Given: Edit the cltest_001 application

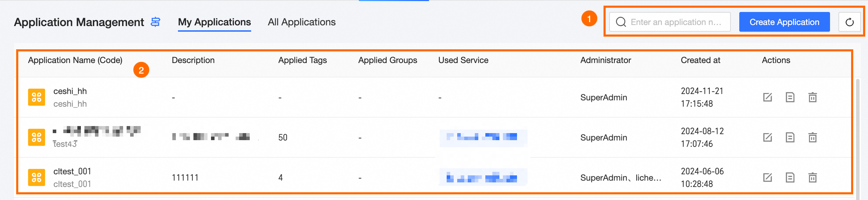Looking at the screenshot, I should (767, 177).
